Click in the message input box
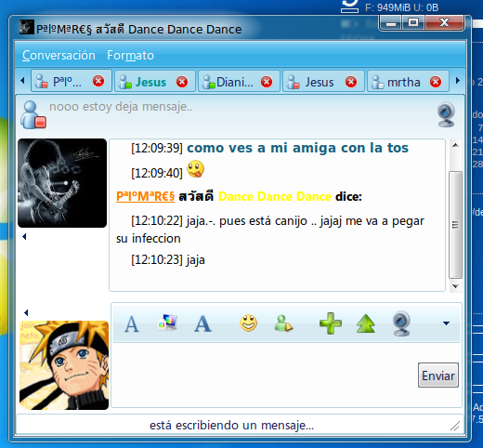Screen dimensions: 483x448 click(x=263, y=375)
